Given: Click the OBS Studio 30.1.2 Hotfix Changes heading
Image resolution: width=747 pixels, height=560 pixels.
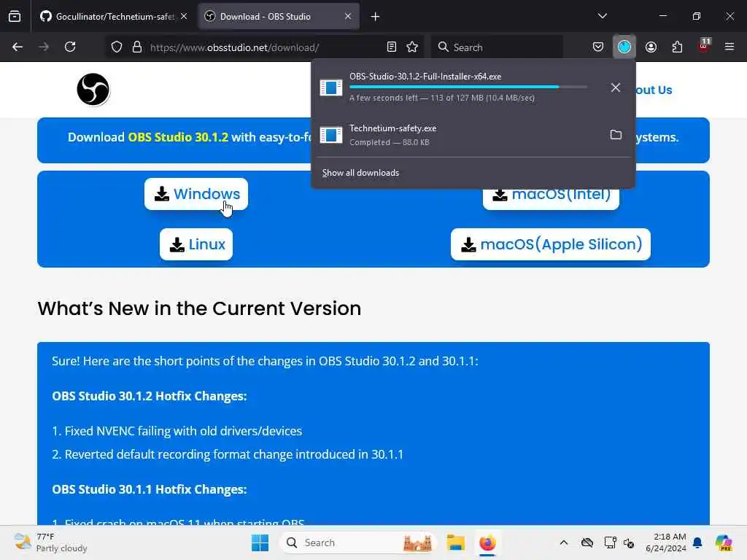Looking at the screenshot, I should point(149,396).
